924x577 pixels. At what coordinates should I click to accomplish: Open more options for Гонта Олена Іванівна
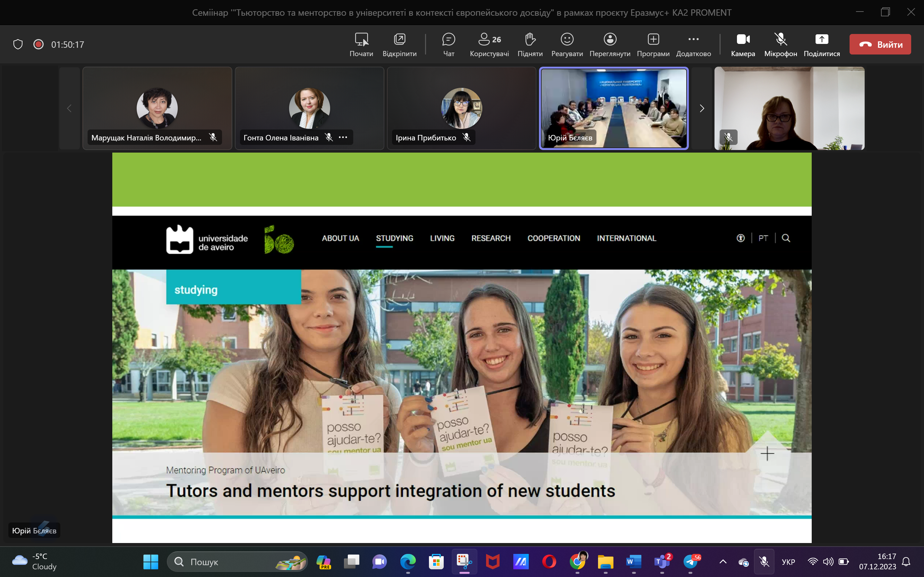coord(343,138)
